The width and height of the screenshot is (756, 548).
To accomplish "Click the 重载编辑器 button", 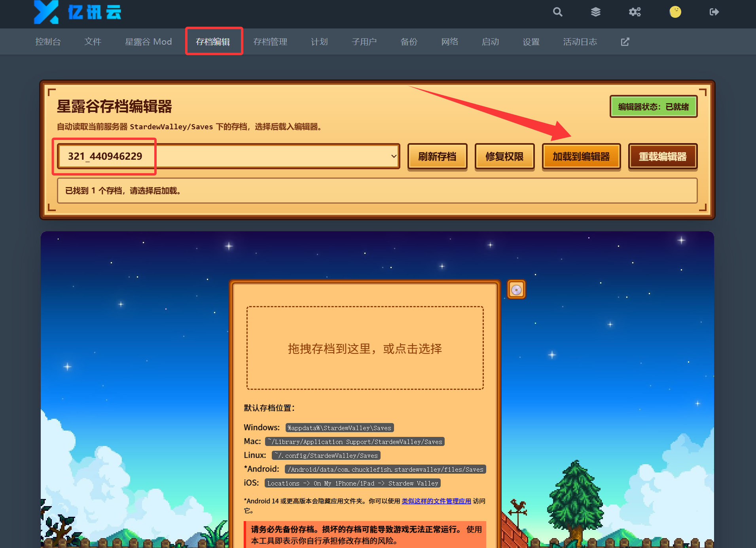I will coord(663,157).
